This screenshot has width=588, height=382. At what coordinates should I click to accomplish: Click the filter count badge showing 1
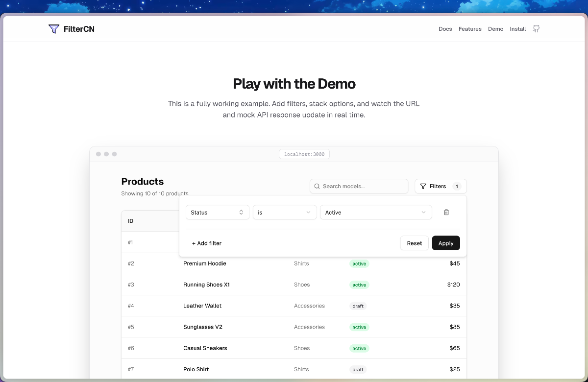[456, 186]
